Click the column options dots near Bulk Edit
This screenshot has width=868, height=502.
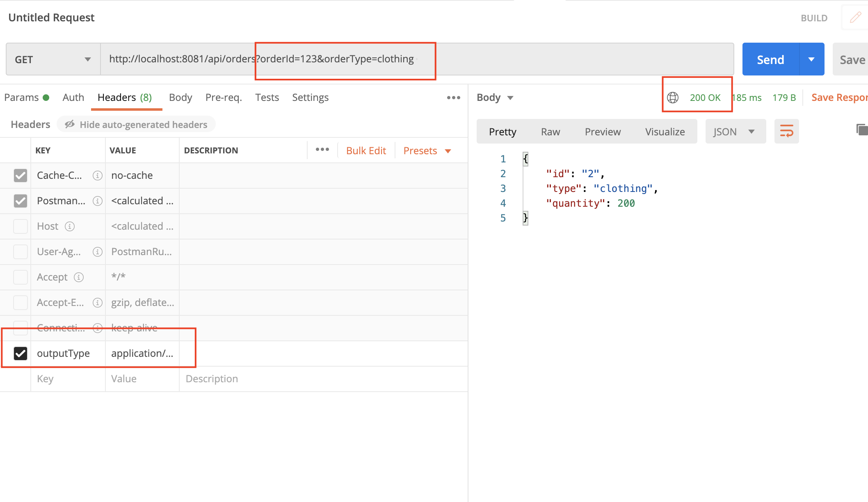(x=322, y=150)
